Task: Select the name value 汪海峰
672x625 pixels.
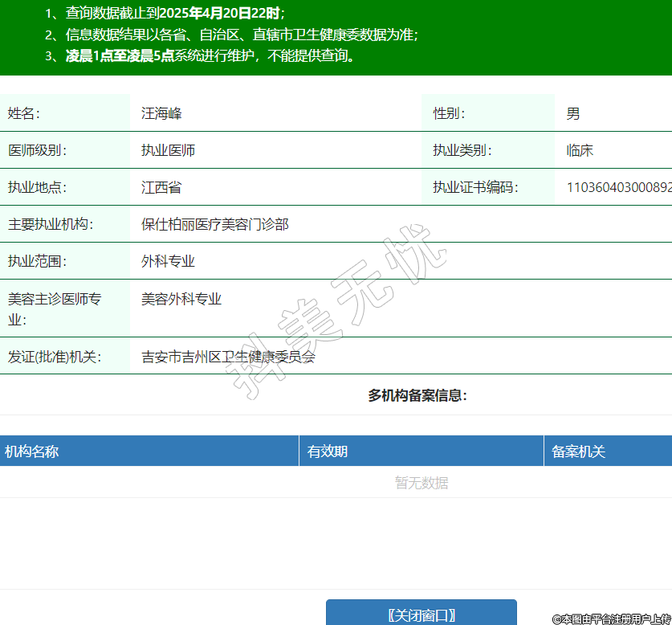Action: [x=161, y=113]
